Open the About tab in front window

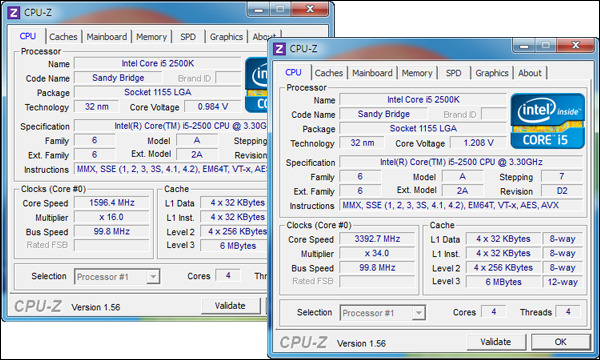coord(530,73)
